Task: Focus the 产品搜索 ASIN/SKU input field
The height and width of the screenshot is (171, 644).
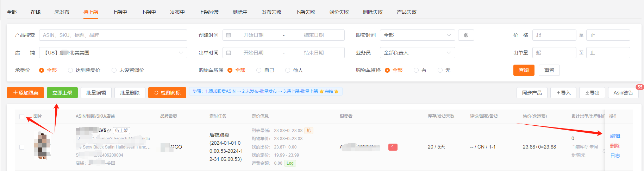Action: [113, 35]
